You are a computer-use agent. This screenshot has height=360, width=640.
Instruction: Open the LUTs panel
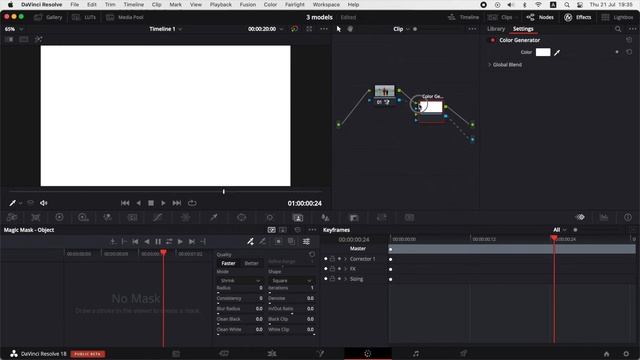coord(84,17)
